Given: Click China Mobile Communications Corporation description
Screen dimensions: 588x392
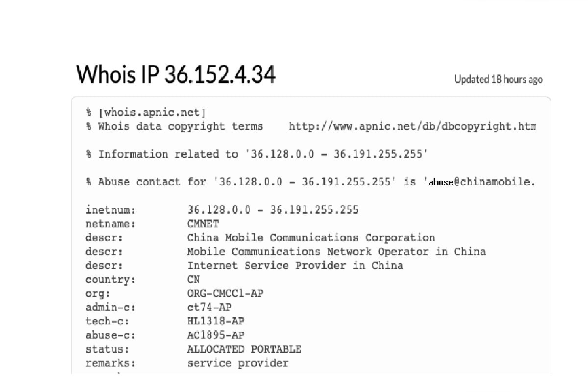Looking at the screenshot, I should 311,238.
